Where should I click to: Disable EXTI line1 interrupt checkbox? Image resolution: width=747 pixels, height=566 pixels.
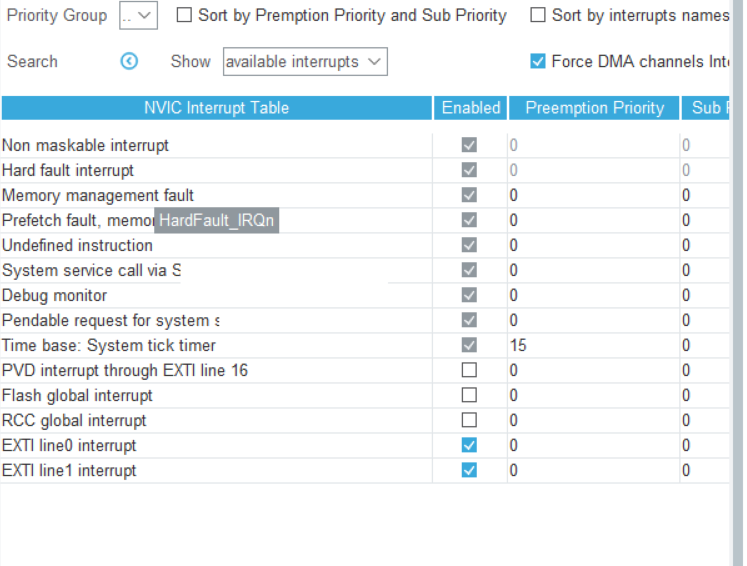click(469, 471)
